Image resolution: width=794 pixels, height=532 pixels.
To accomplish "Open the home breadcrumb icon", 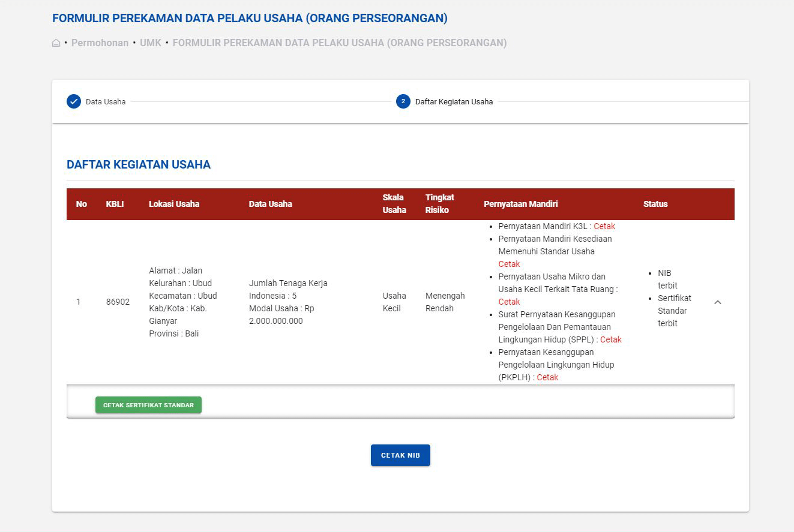I will click(x=56, y=42).
